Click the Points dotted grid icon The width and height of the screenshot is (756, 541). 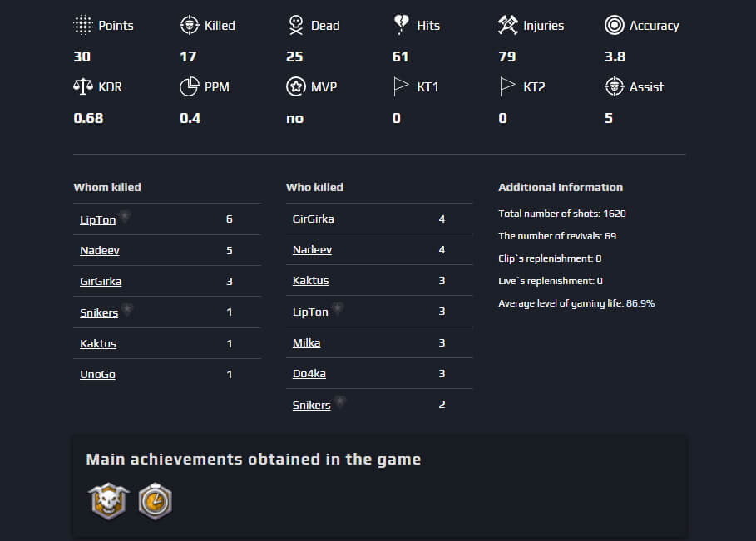tap(83, 25)
